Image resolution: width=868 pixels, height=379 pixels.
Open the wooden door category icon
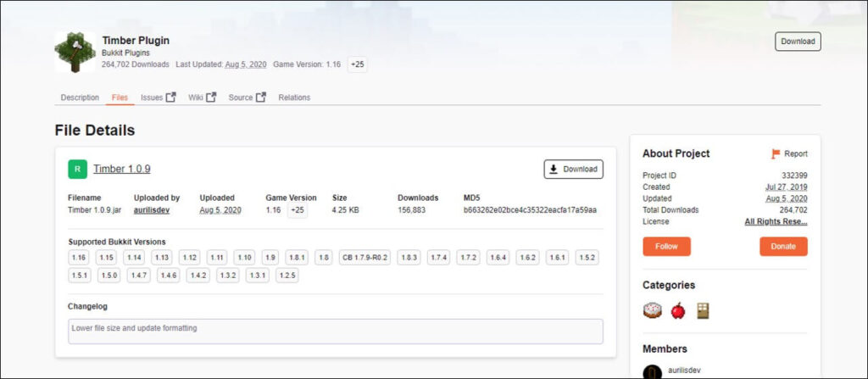703,311
